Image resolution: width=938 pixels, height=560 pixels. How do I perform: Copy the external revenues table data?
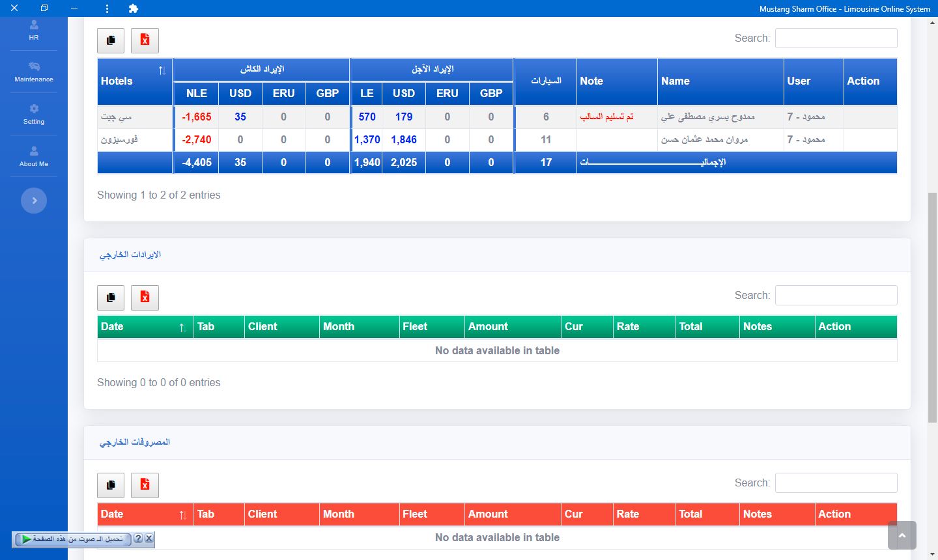click(x=111, y=298)
